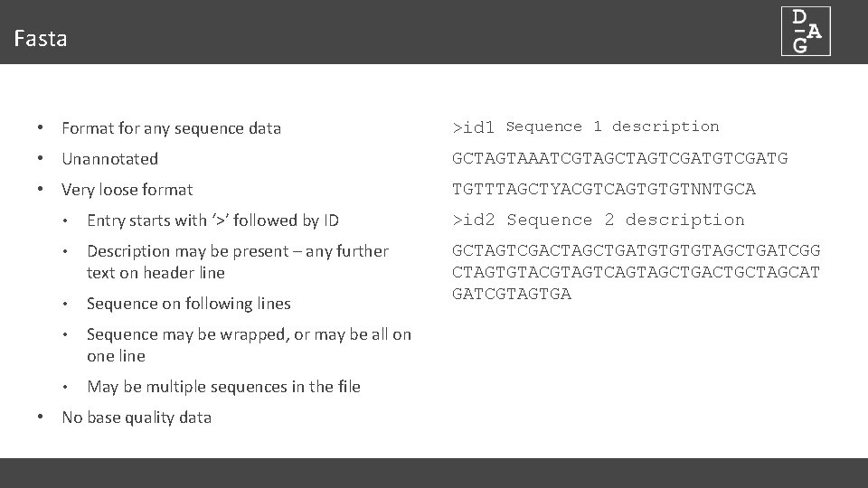Click the sequence line starting with CTAGTGTACGTAG

(636, 272)
